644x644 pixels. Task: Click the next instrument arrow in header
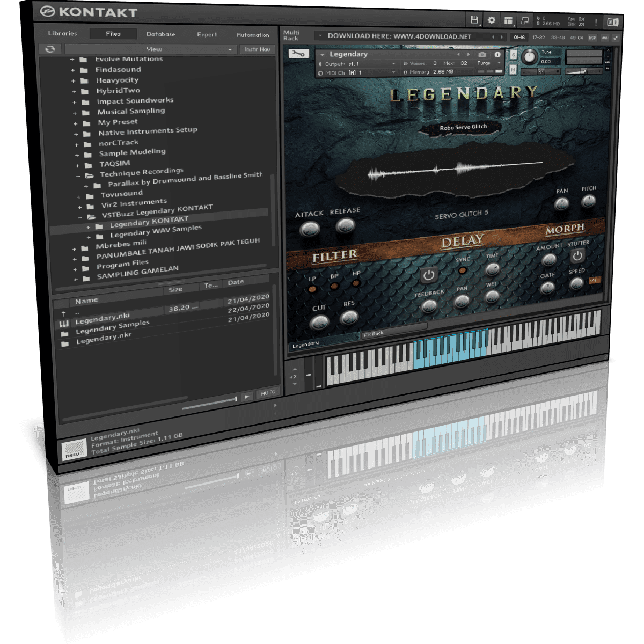pos(468,54)
